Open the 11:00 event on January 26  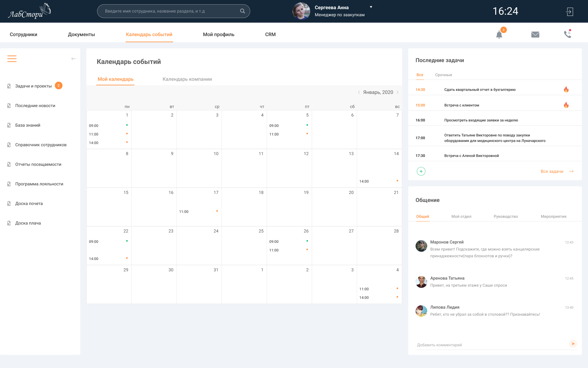(289, 250)
